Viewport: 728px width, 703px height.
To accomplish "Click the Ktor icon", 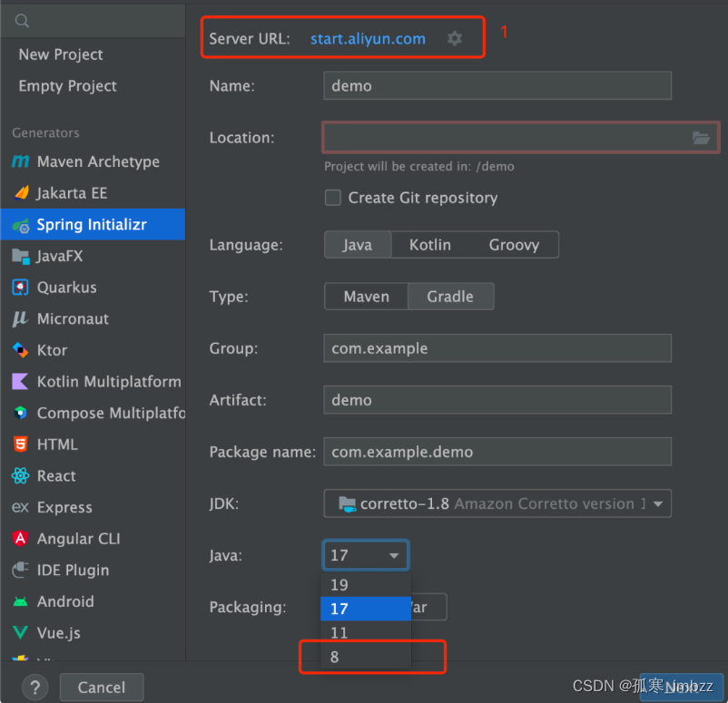I will click(21, 350).
